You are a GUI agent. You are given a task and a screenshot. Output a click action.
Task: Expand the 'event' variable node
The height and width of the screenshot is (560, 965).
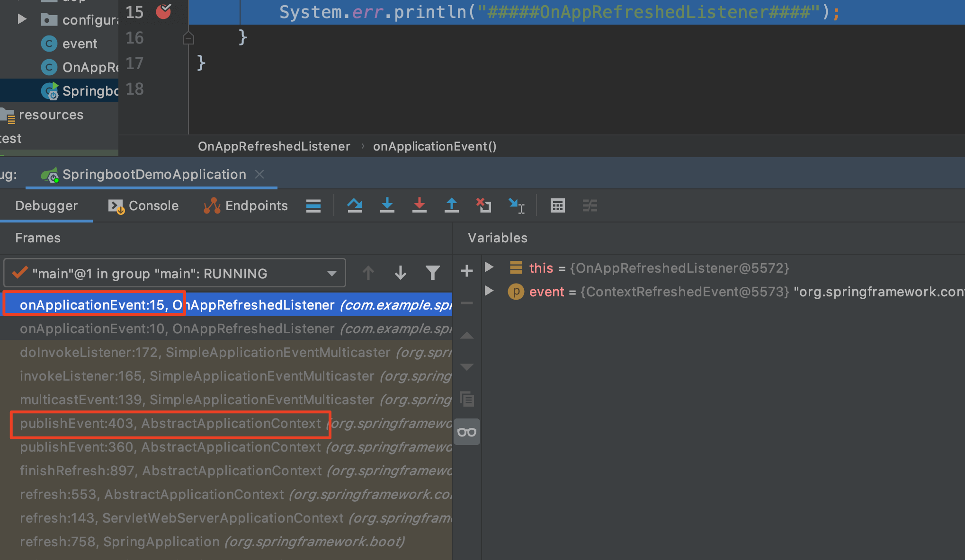pos(490,291)
